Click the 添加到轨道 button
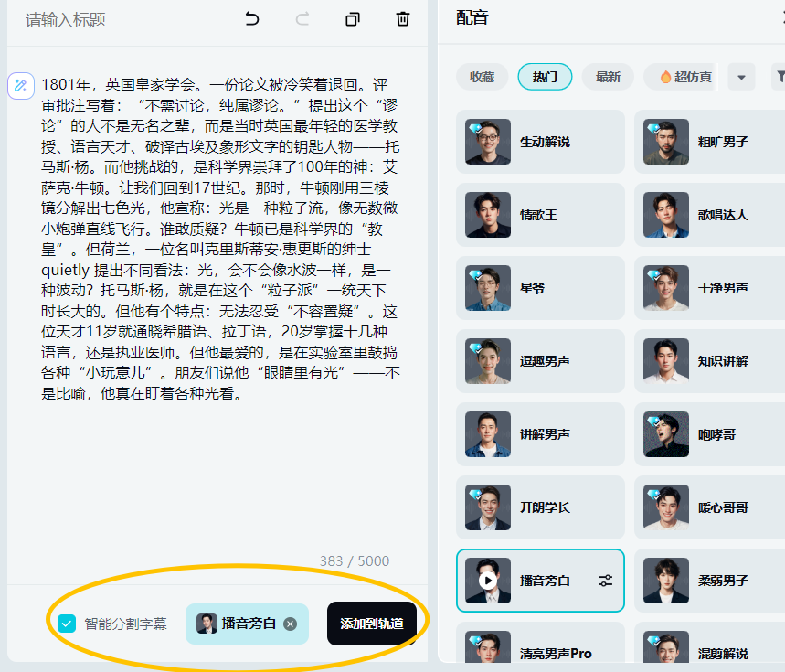The width and height of the screenshot is (785, 672). click(x=371, y=624)
